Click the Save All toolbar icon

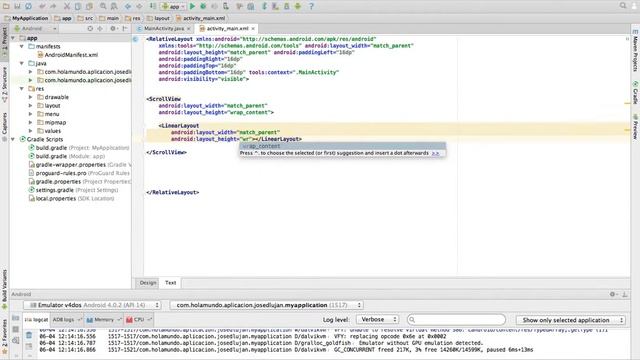[18, 6]
